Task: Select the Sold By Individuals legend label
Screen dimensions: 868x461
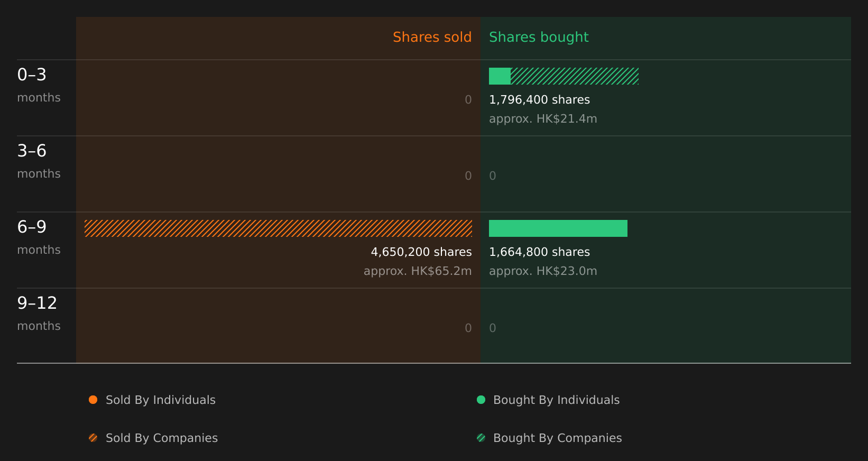Action: click(x=161, y=400)
